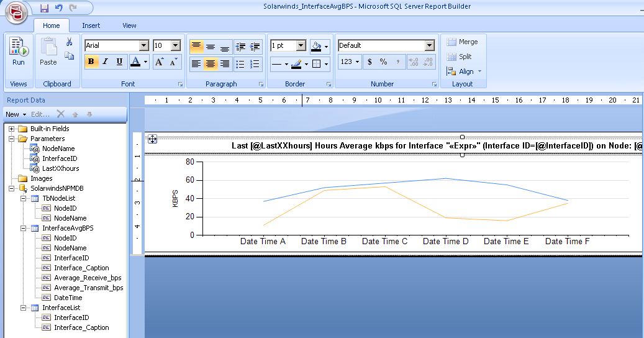Align text left
Viewport: 644px width, 338px height.
click(x=196, y=63)
